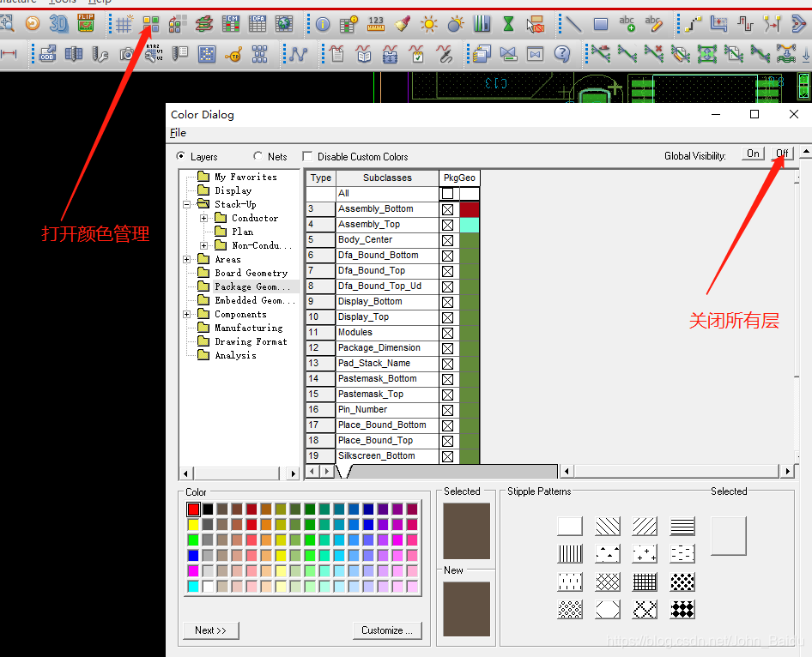This screenshot has height=657, width=812.
Task: Expand the Conductor tree node
Action: coord(204,219)
